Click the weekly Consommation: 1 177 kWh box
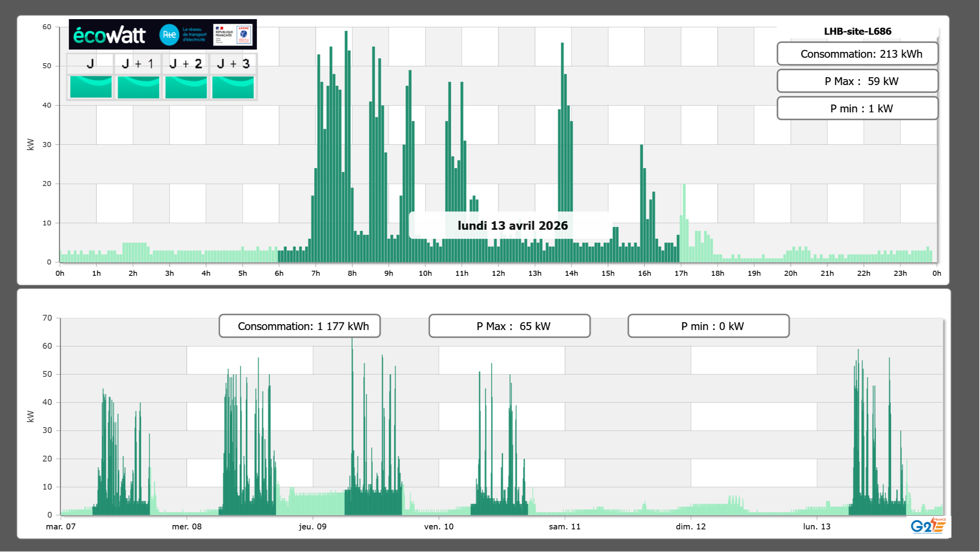Screen dimensions: 980x552 [299, 326]
